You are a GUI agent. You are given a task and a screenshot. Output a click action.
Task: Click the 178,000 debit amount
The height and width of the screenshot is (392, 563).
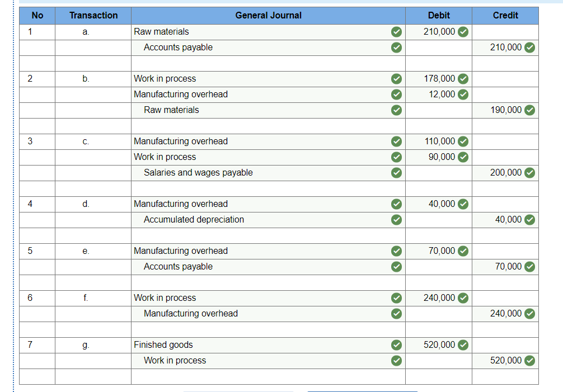click(439, 78)
